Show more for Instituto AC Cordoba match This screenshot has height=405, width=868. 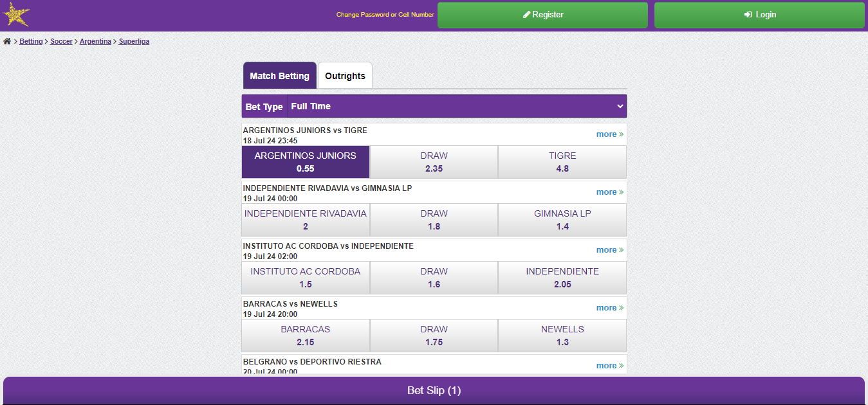[x=609, y=250]
